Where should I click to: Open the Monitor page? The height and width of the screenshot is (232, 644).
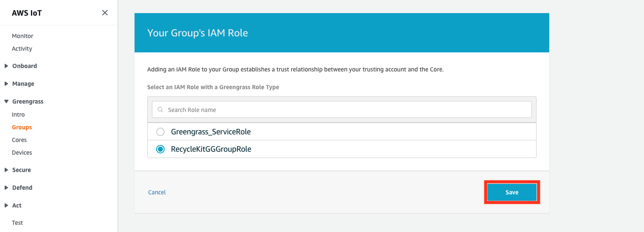pyautogui.click(x=22, y=36)
